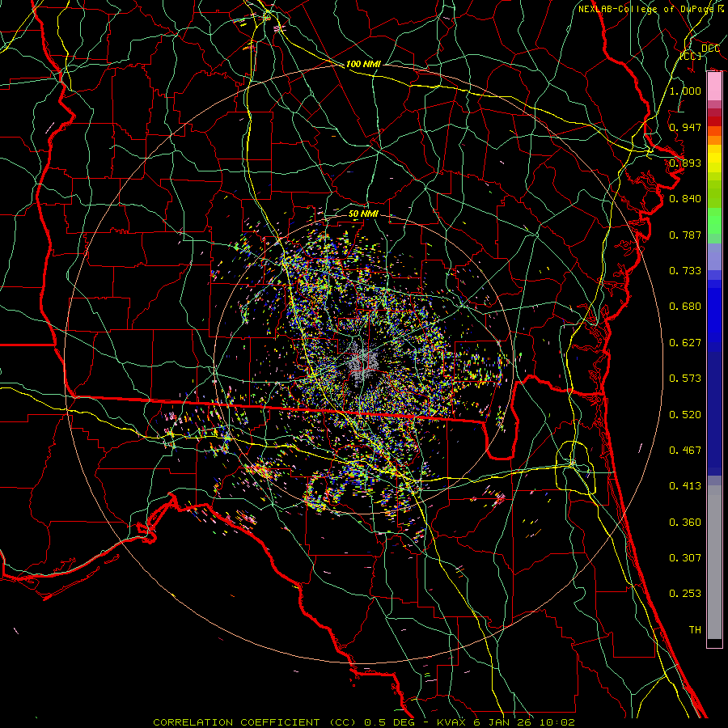Select the red 0.947 color band
The height and width of the screenshot is (728, 728).
(714, 121)
